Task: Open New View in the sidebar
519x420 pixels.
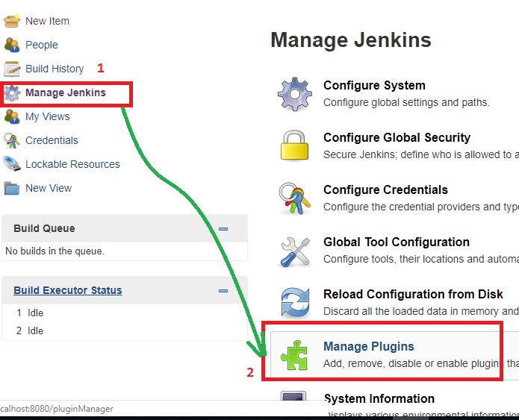Action: [x=49, y=188]
